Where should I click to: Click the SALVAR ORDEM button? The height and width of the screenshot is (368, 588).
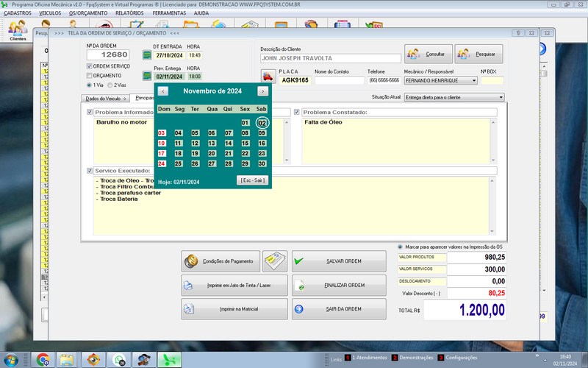tap(338, 261)
